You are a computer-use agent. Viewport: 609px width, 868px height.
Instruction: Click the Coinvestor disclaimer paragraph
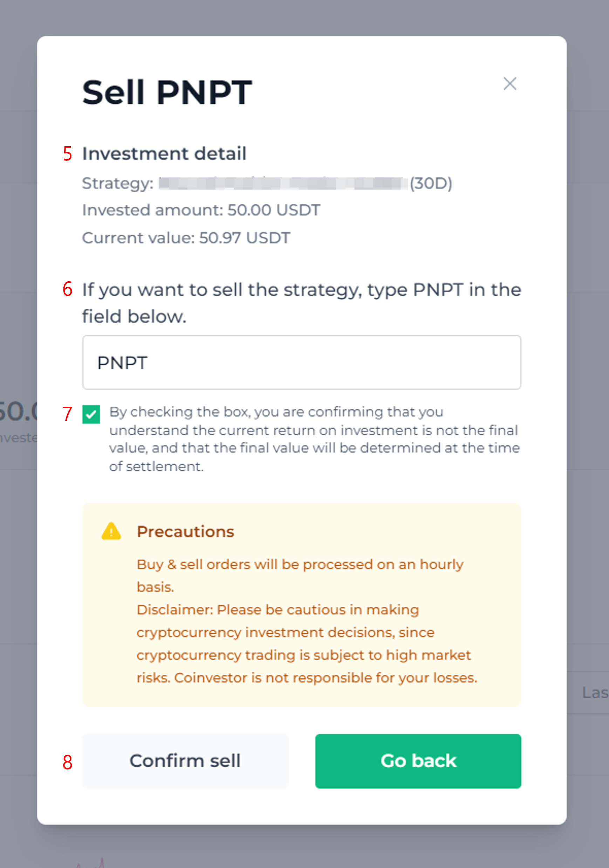(x=307, y=644)
